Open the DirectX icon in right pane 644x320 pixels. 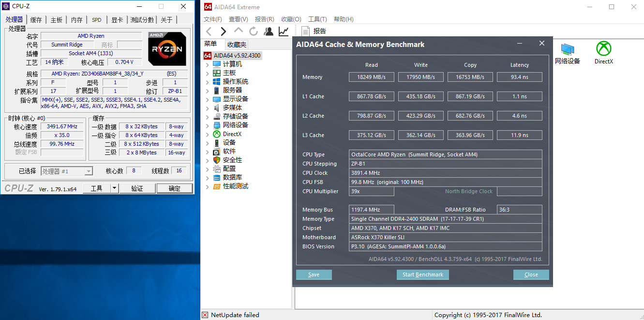click(x=603, y=53)
